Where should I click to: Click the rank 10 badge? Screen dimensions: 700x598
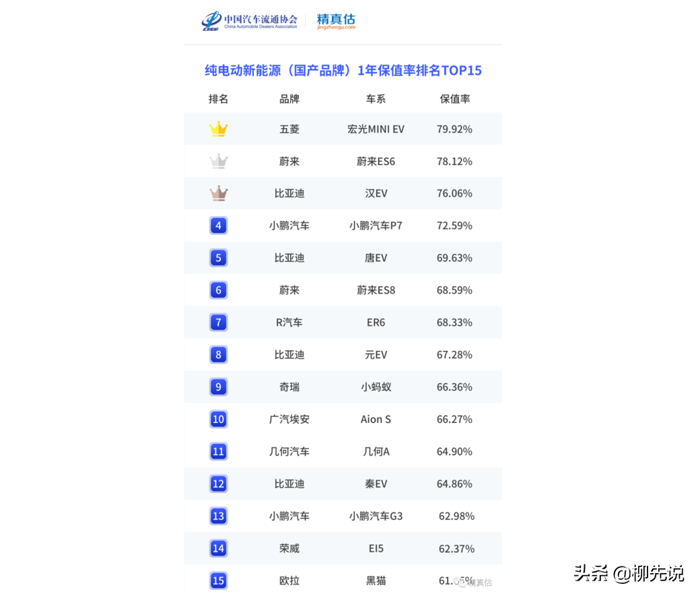click(x=218, y=420)
